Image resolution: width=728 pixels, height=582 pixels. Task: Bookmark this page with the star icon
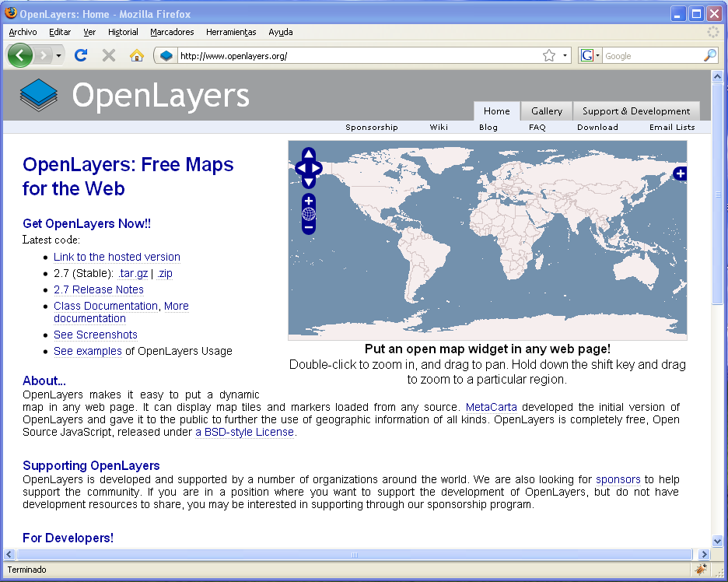coord(549,55)
